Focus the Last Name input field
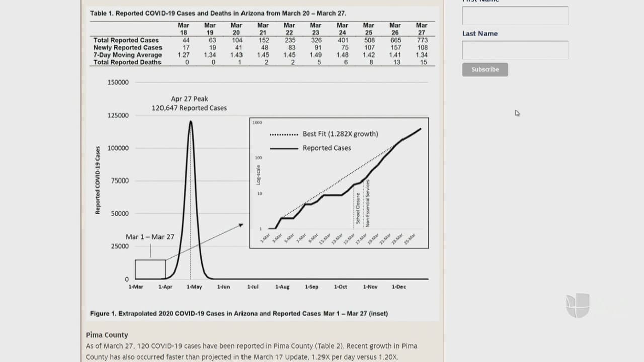644x362 pixels. (x=515, y=50)
